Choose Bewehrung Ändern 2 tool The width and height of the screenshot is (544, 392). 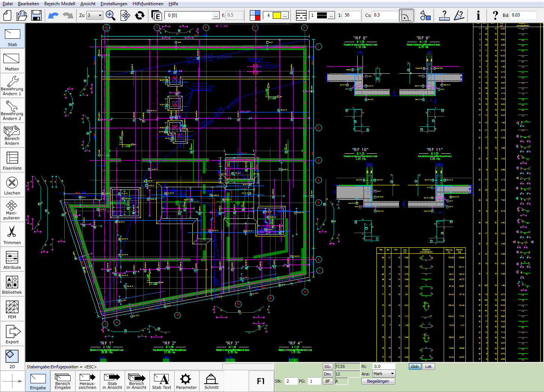[12, 110]
